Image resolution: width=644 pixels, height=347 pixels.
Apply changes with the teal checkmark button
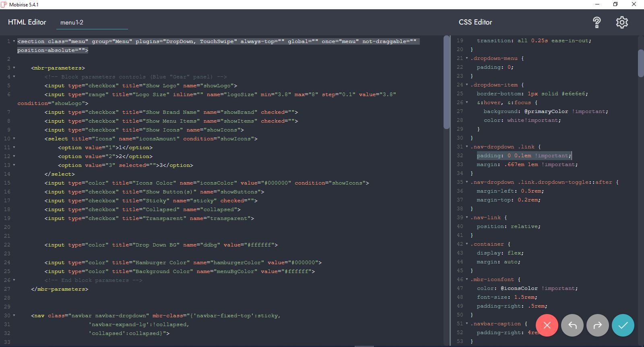pyautogui.click(x=623, y=325)
